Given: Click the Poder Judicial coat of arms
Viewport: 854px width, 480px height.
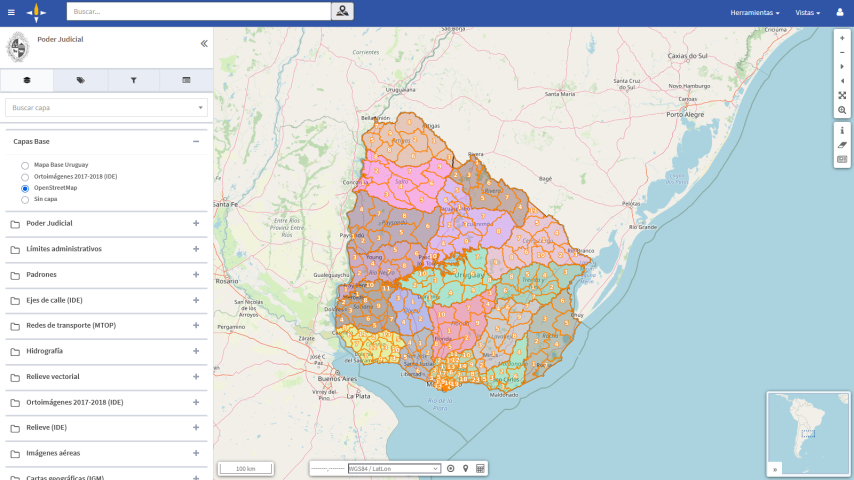Looking at the screenshot, I should point(18,47).
